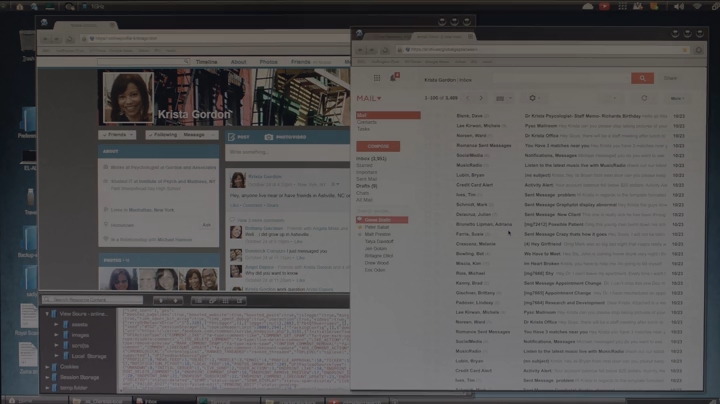720x404 pixels.
Task: Click the red magnifier search button in mail
Action: [x=642, y=79]
